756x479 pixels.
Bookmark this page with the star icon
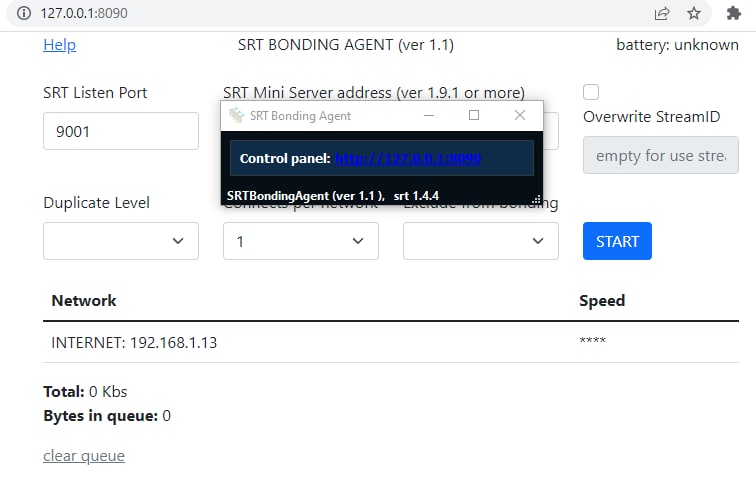pos(693,14)
